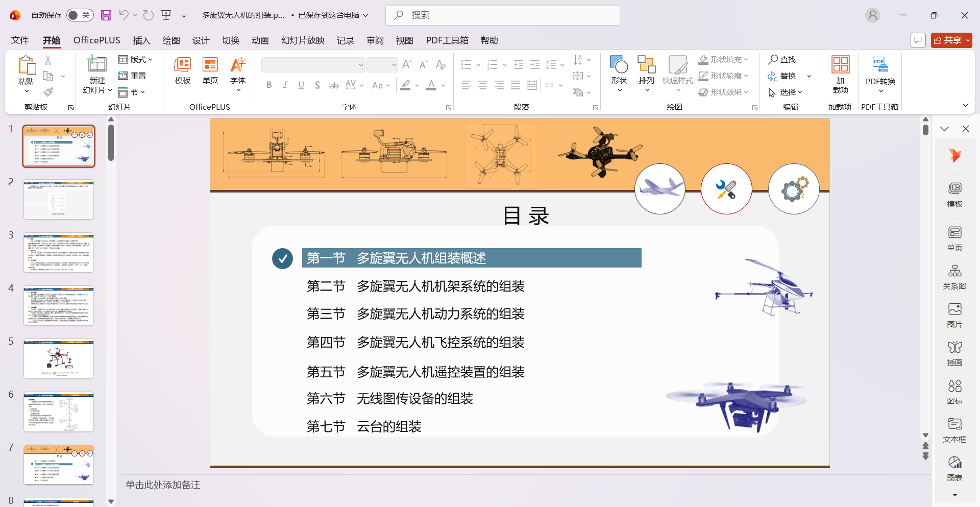Screen dimensions: 980x507
Task: Toggle Bold formatting button
Action: [269, 85]
